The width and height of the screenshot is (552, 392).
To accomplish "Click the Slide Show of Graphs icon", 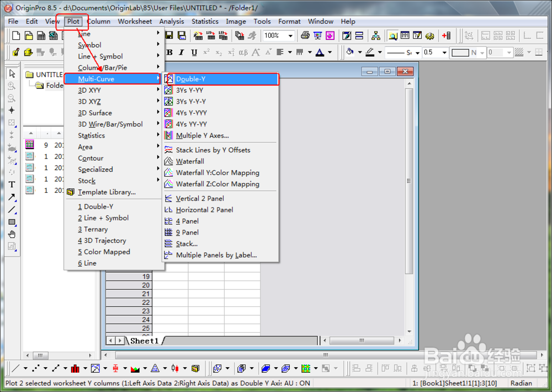I will (x=317, y=35).
